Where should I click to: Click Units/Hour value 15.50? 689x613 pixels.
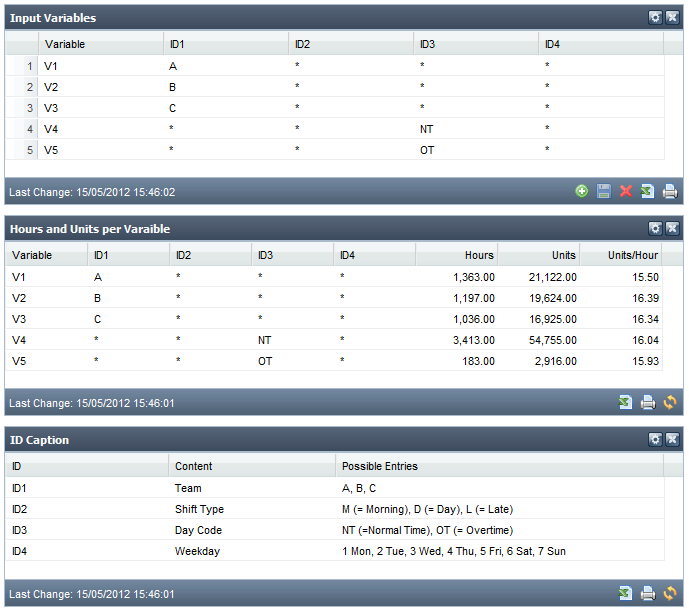[645, 277]
